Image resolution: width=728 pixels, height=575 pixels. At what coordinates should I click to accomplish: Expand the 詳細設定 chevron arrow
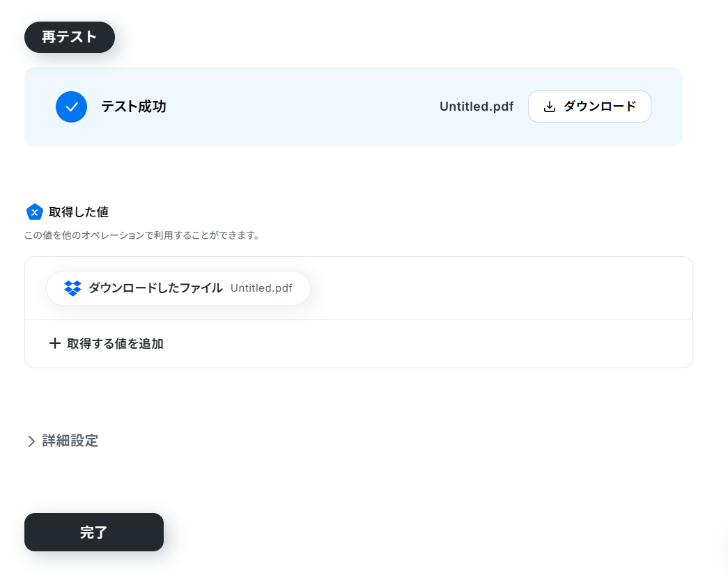coord(31,441)
